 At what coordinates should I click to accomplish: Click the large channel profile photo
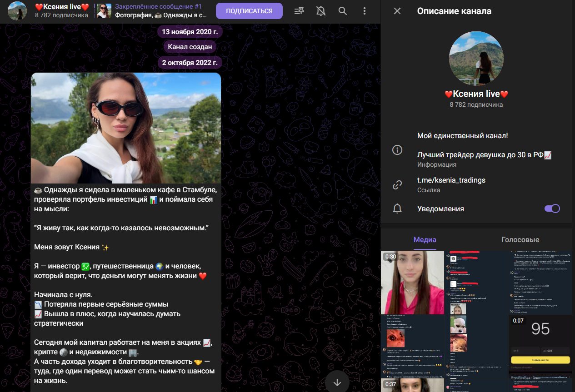point(476,58)
